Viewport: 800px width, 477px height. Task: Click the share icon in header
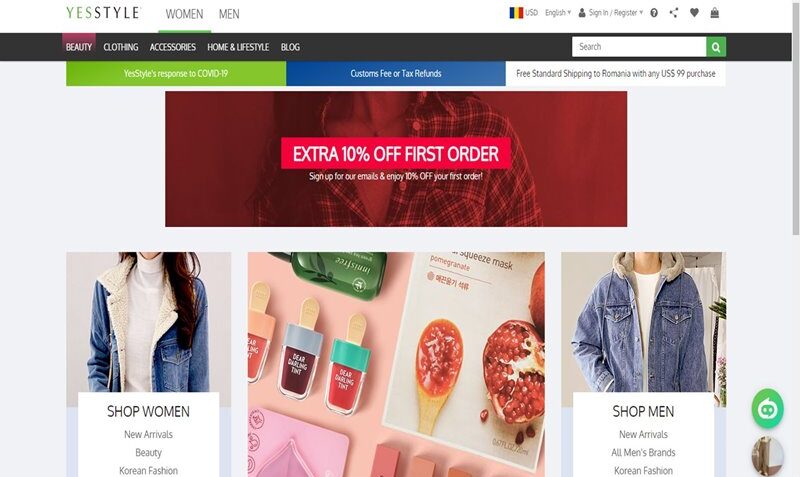tap(674, 13)
